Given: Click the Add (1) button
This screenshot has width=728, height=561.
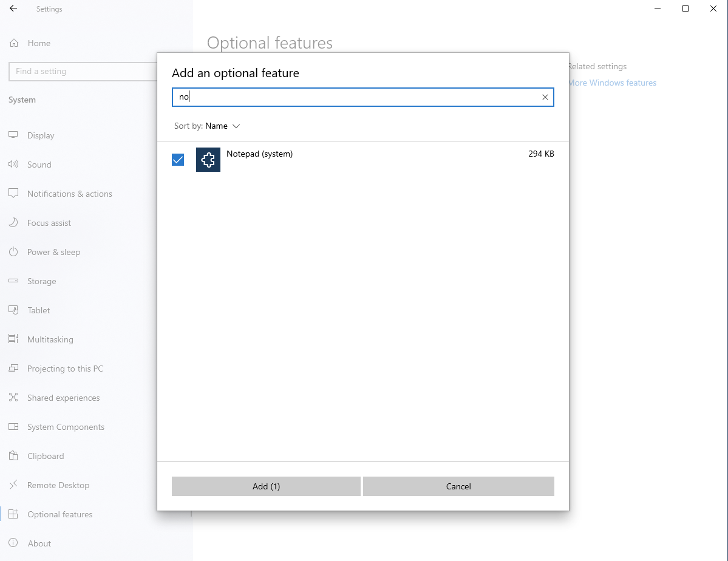Looking at the screenshot, I should point(266,486).
